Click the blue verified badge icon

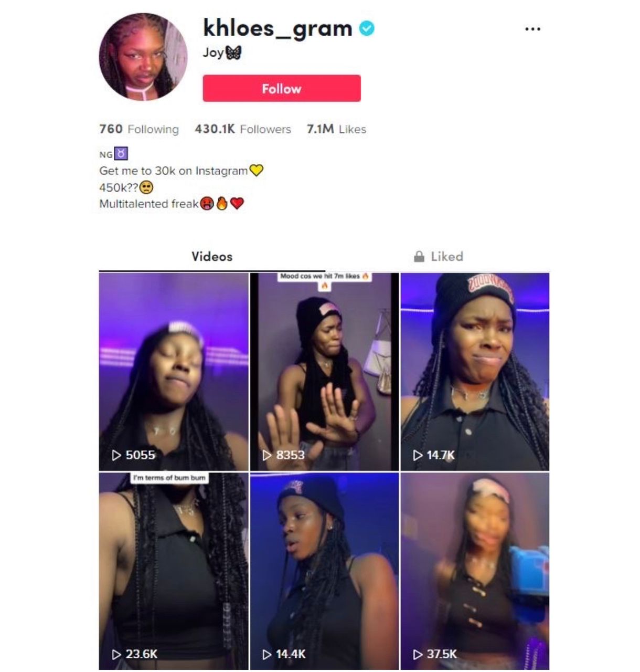click(x=367, y=28)
